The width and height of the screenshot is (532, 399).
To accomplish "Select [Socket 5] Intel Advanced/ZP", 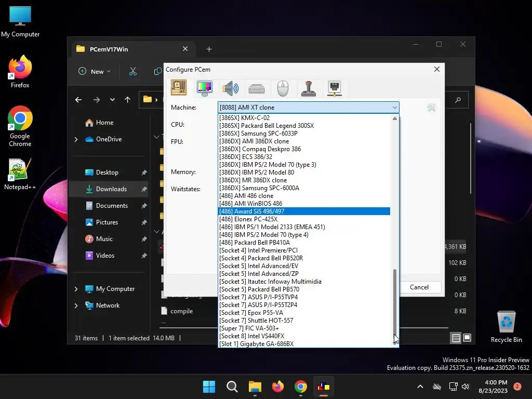I will 304,274.
